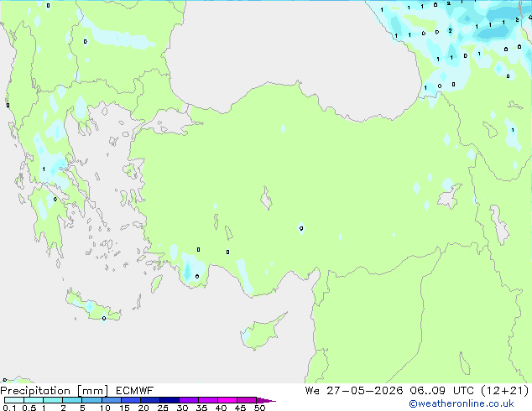Select the 0.1–0.5 mm legend color swatch
Viewport: 532px width, 411px height.
14,400
